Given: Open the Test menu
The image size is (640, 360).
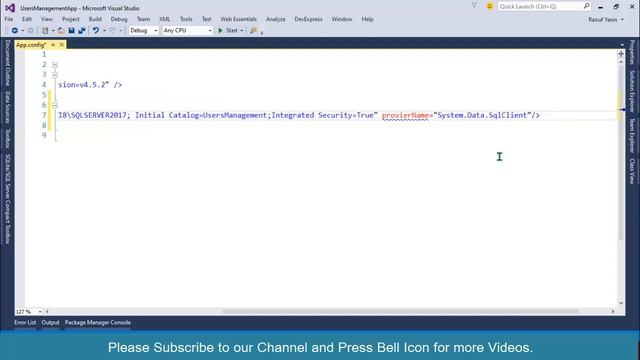Looking at the screenshot, I should [207, 19].
